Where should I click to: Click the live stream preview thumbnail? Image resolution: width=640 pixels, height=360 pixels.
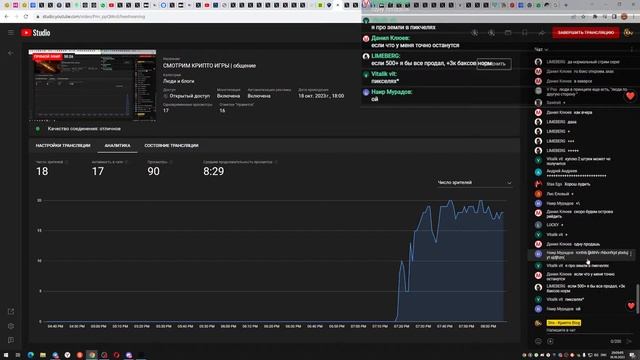pyautogui.click(x=92, y=85)
